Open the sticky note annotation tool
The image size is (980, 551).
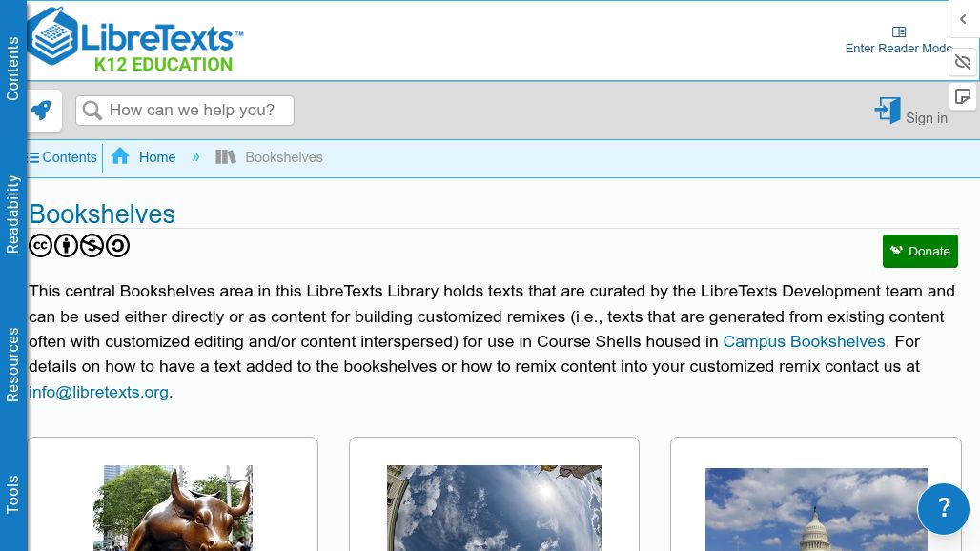pyautogui.click(x=963, y=96)
